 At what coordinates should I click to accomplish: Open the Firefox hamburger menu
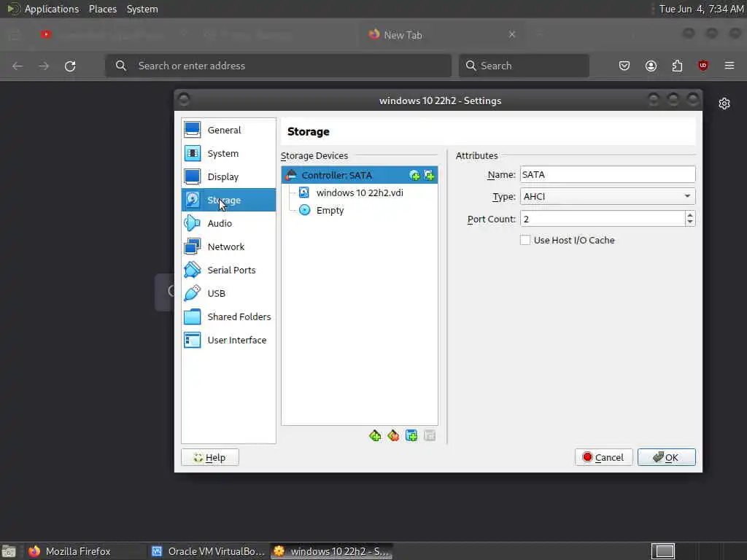tap(729, 66)
